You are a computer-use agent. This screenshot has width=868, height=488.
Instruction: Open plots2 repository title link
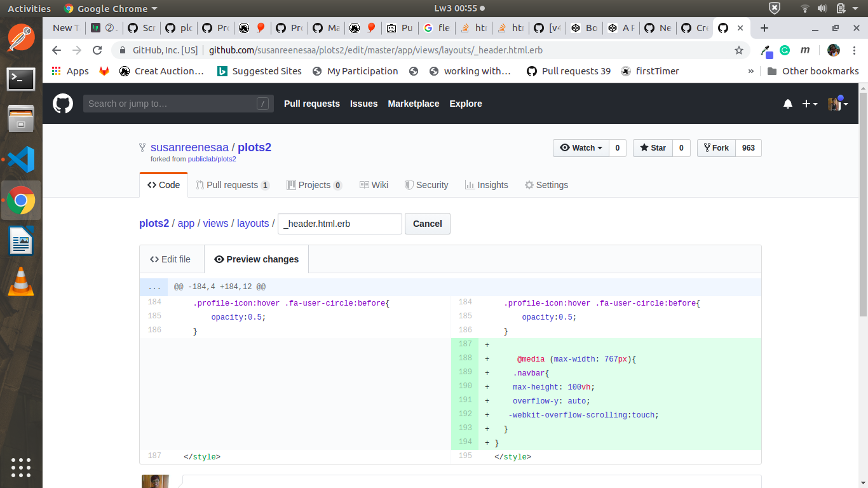254,147
